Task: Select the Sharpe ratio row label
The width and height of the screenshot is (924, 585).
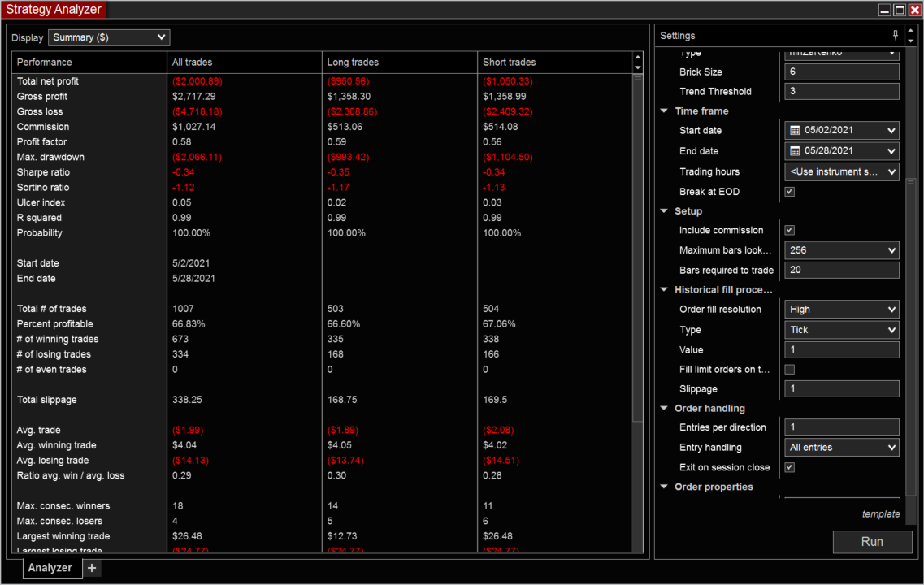Action: [x=43, y=172]
